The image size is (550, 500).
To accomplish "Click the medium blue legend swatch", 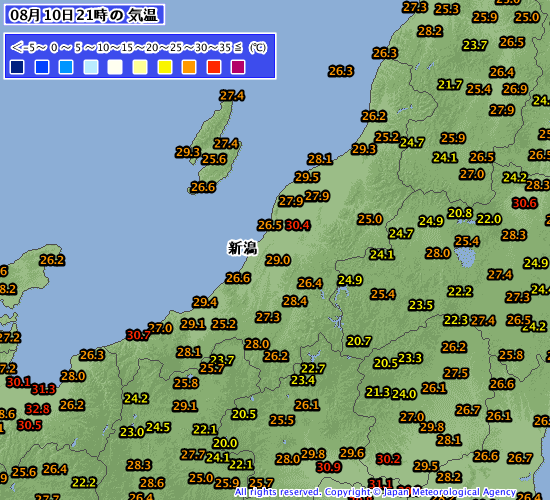I will coord(42,67).
